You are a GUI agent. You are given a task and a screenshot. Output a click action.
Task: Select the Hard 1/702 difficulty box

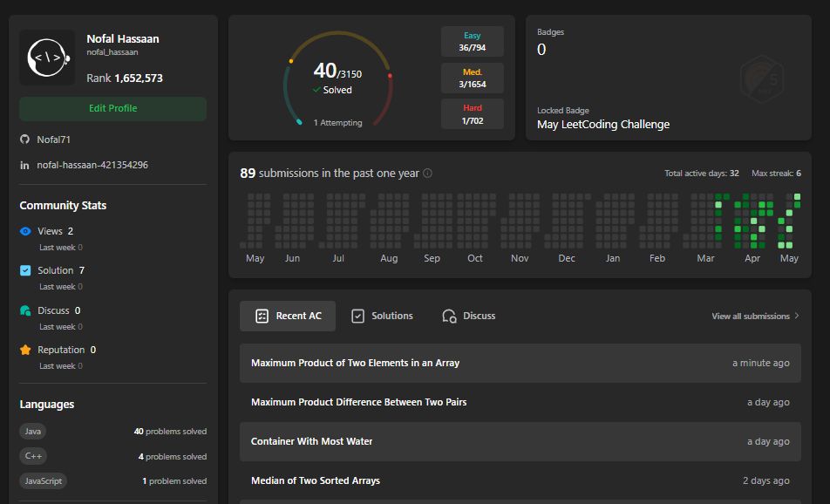(x=472, y=114)
